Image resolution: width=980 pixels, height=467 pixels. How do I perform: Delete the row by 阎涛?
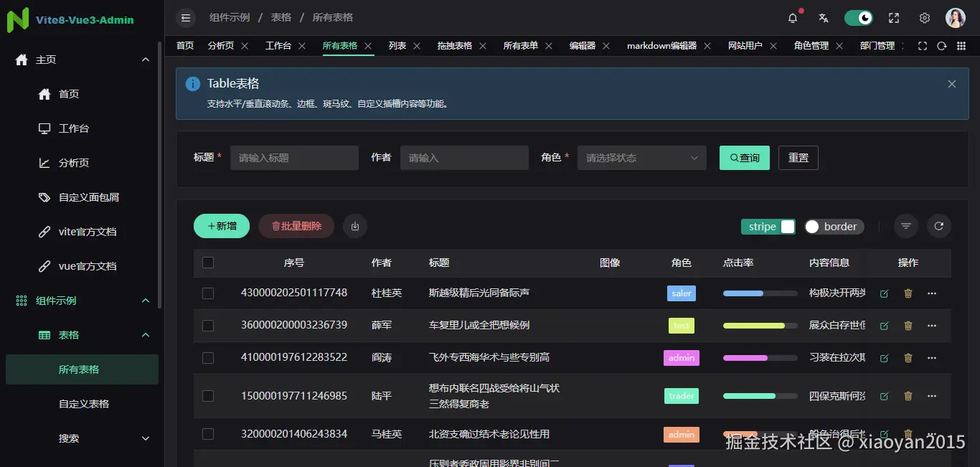(x=908, y=357)
